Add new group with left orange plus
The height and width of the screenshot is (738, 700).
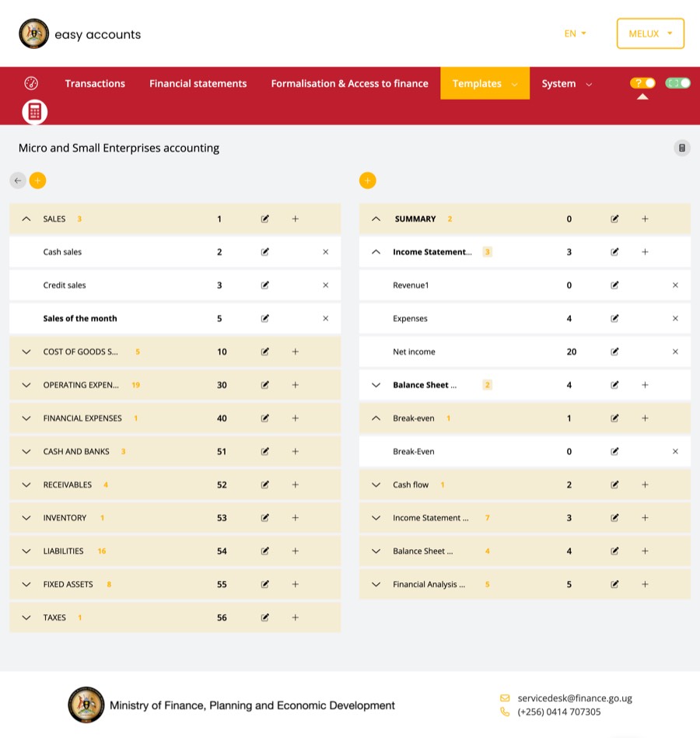click(x=37, y=180)
